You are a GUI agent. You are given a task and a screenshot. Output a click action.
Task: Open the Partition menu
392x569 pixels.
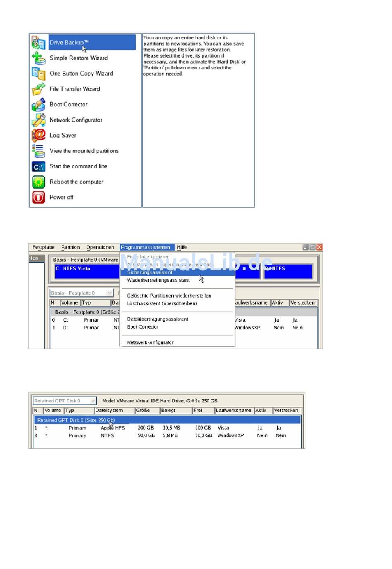coord(71,248)
